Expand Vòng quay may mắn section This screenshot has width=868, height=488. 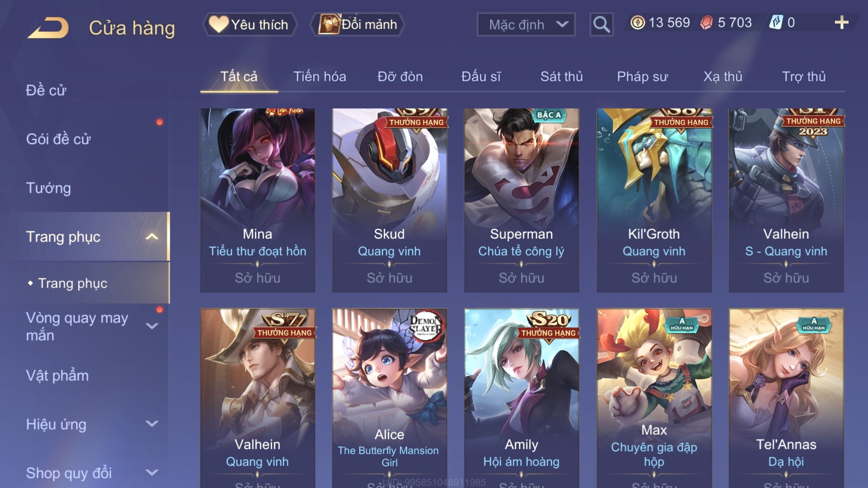click(152, 326)
